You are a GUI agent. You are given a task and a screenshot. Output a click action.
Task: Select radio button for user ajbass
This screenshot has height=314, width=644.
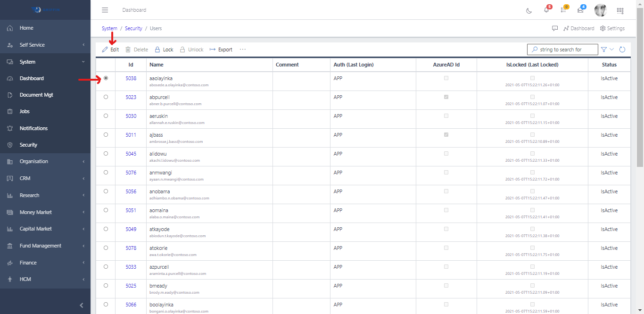click(106, 135)
